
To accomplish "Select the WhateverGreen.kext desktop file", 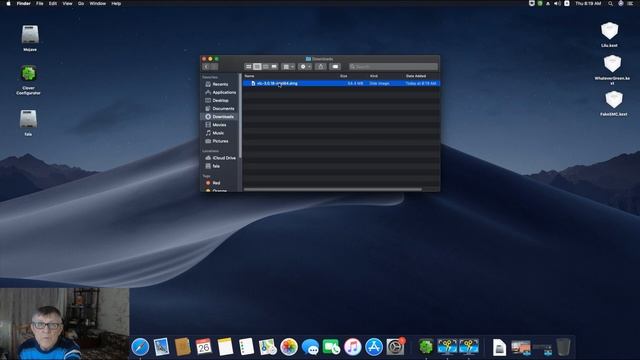I will click(x=612, y=70).
